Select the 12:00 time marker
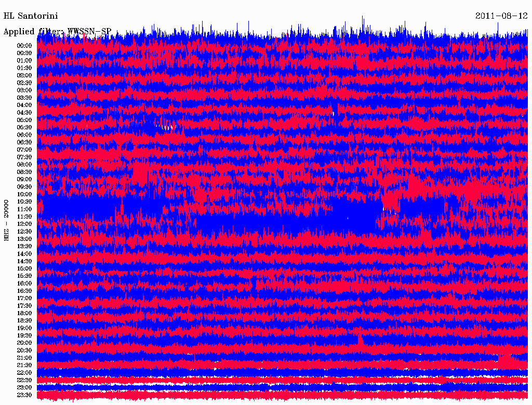Image resolution: width=532 pixels, height=405 pixels. click(24, 224)
